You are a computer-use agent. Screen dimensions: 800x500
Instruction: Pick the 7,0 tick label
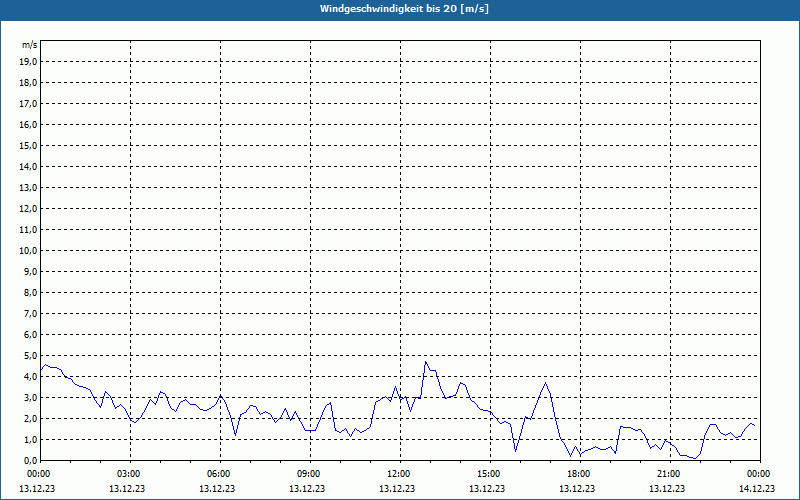pos(30,313)
